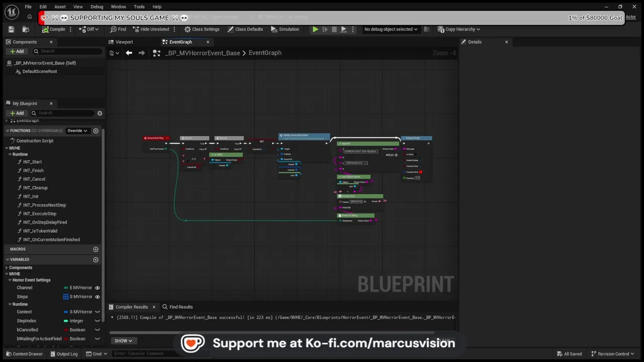Click the StepIndex Integer type color pill

pos(66,321)
